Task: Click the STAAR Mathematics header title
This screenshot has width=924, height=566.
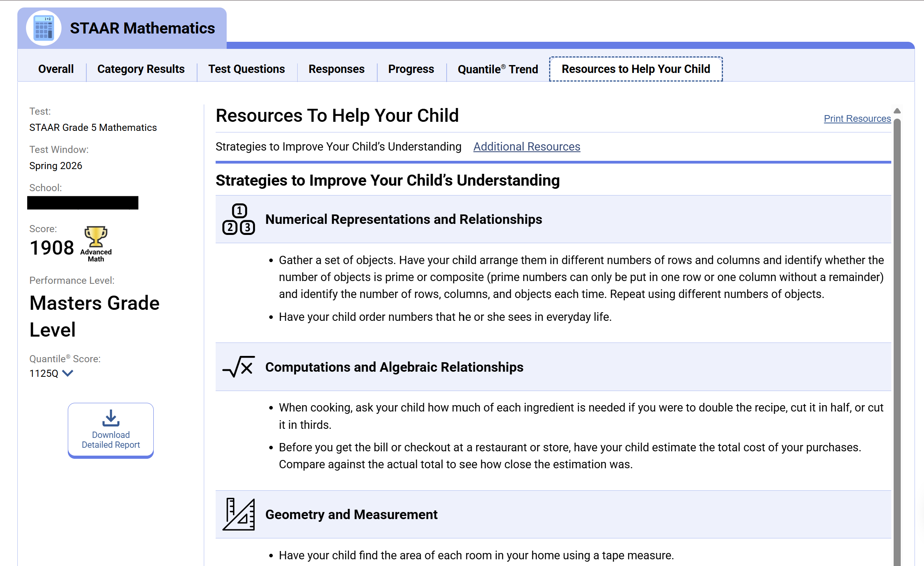Action: pyautogui.click(x=142, y=28)
